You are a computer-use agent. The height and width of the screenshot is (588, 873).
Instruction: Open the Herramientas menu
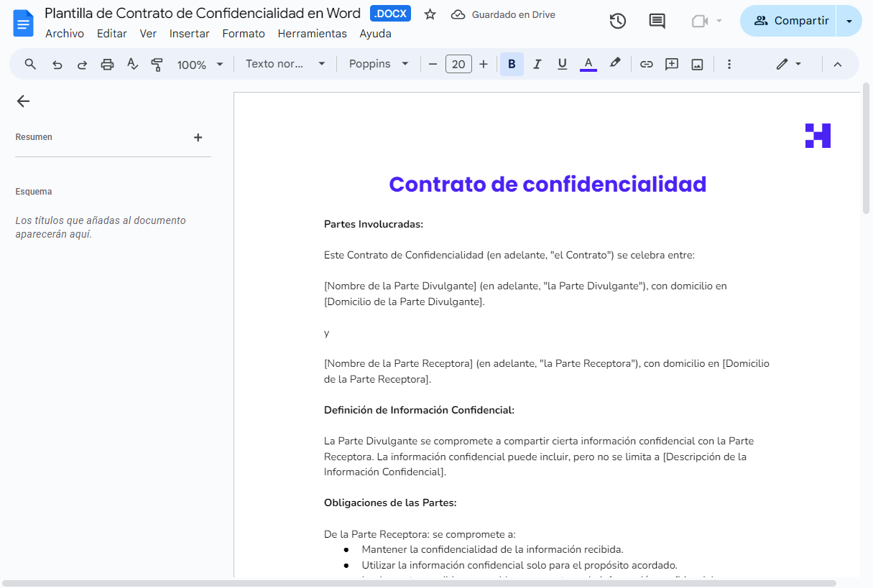coord(312,33)
